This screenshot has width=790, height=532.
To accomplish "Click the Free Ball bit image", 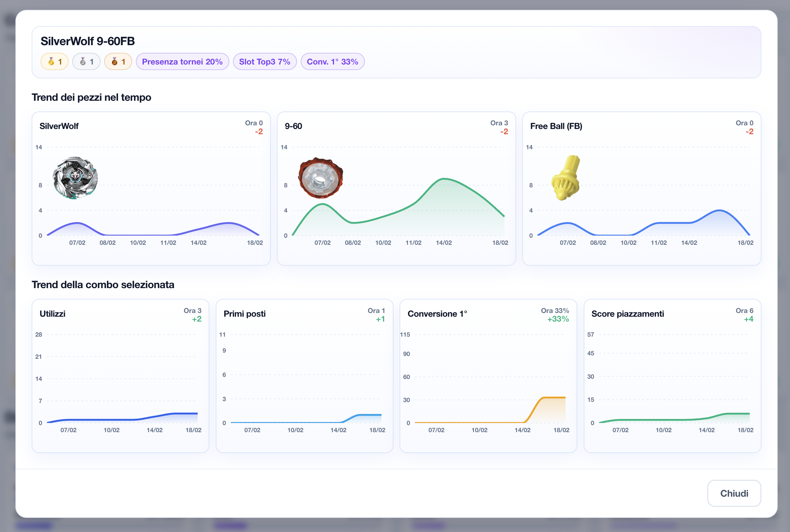I will point(566,178).
